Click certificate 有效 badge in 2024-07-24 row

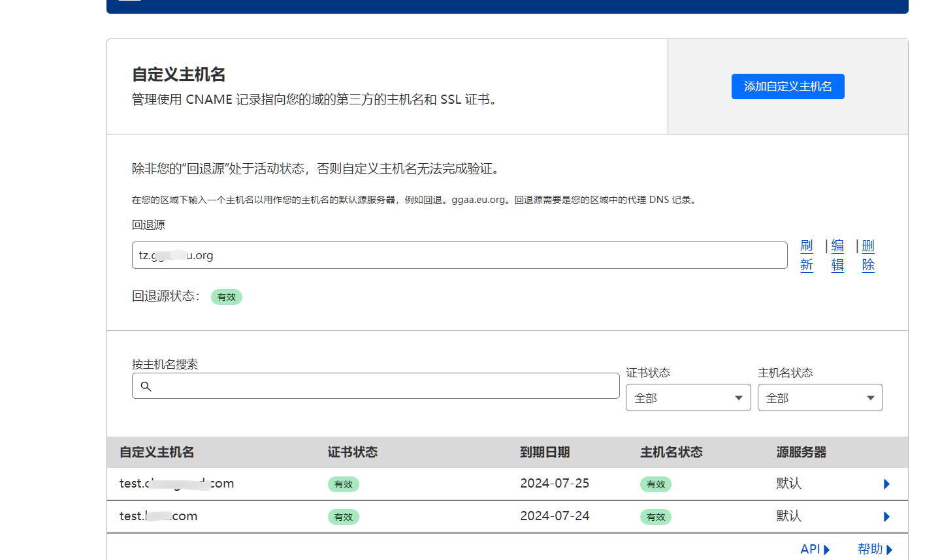[x=344, y=517]
